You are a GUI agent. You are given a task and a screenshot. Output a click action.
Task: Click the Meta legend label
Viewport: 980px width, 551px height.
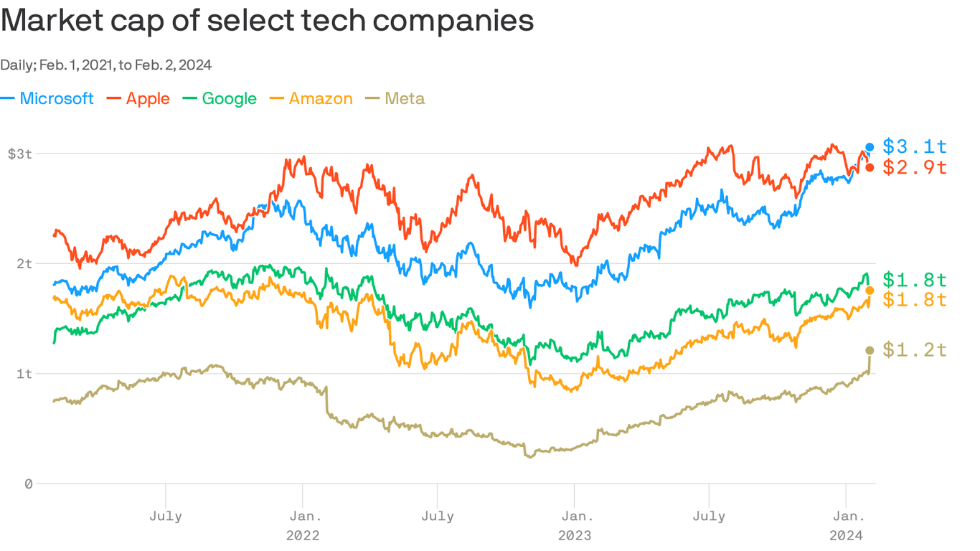click(x=405, y=99)
